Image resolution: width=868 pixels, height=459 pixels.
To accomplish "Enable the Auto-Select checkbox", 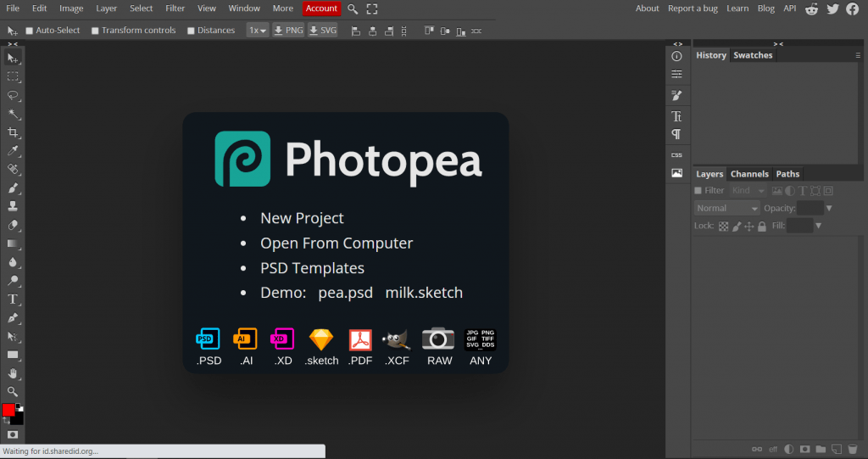I will pyautogui.click(x=30, y=31).
